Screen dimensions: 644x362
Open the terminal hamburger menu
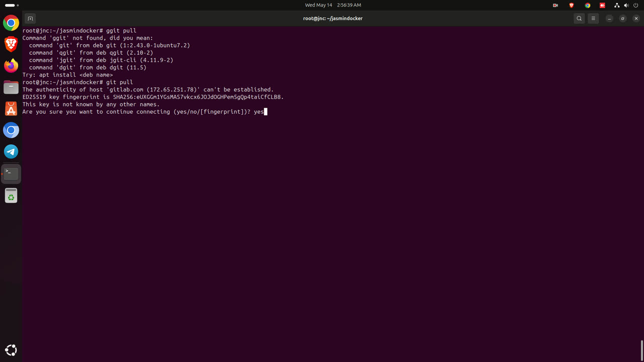(593, 19)
